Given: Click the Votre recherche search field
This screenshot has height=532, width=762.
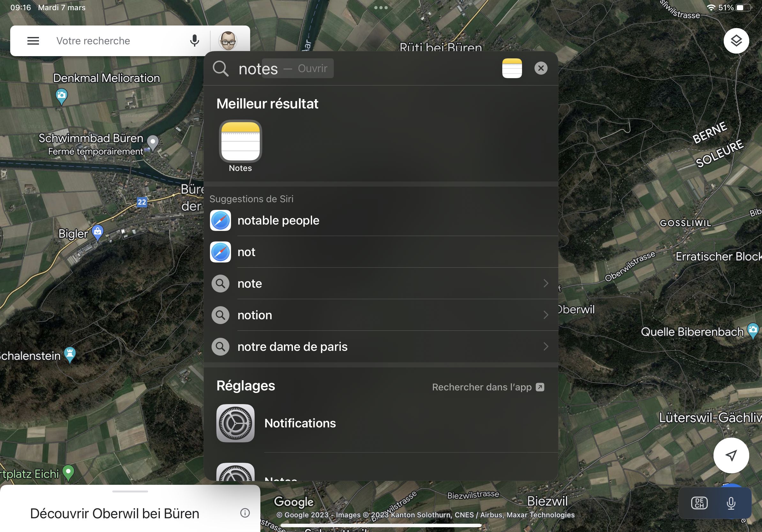Looking at the screenshot, I should 116,41.
